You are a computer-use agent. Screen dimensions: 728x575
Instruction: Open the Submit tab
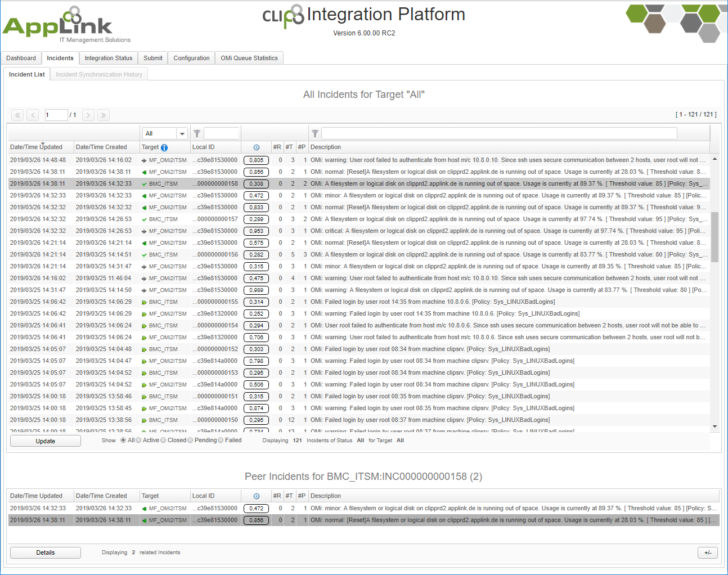pyautogui.click(x=152, y=58)
